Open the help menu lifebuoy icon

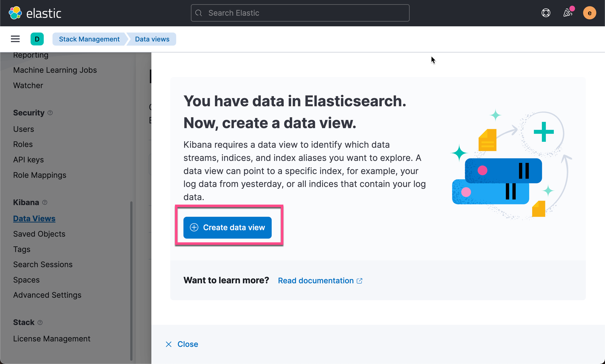[546, 13]
